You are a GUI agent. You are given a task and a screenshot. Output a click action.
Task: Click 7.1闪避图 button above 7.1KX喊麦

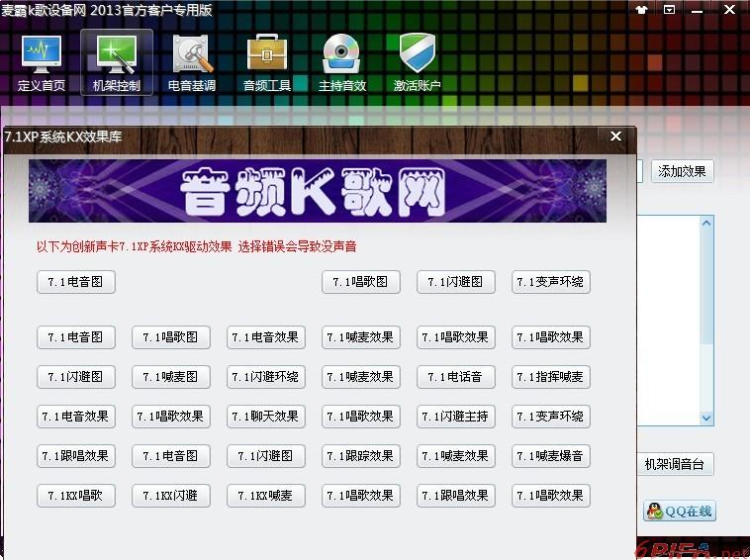click(x=266, y=456)
